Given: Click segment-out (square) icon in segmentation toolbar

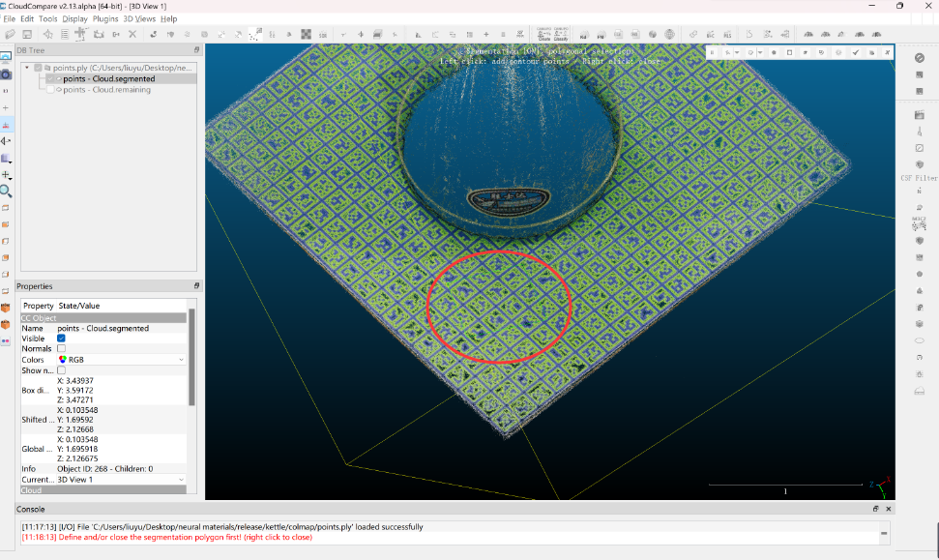Looking at the screenshot, I should [x=789, y=52].
